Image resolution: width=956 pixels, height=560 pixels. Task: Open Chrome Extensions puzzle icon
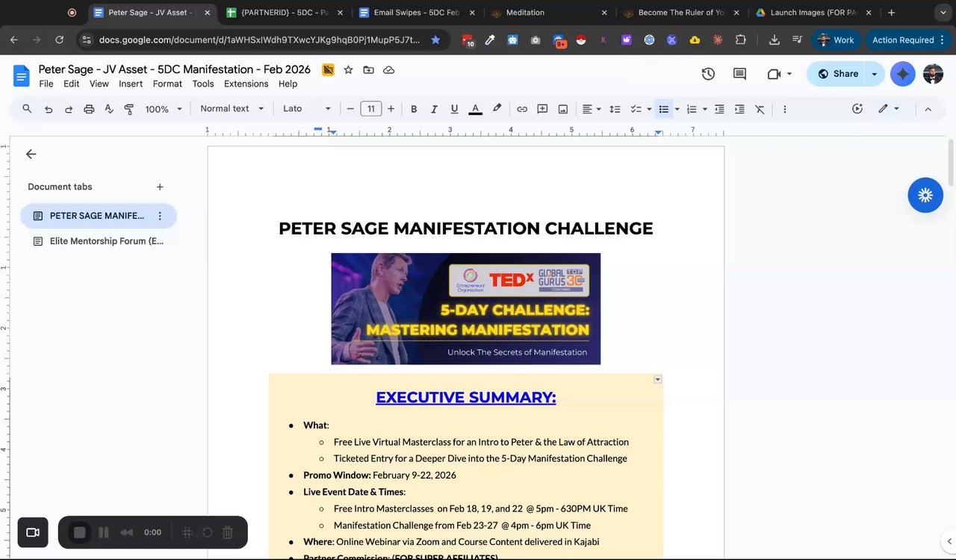click(740, 40)
